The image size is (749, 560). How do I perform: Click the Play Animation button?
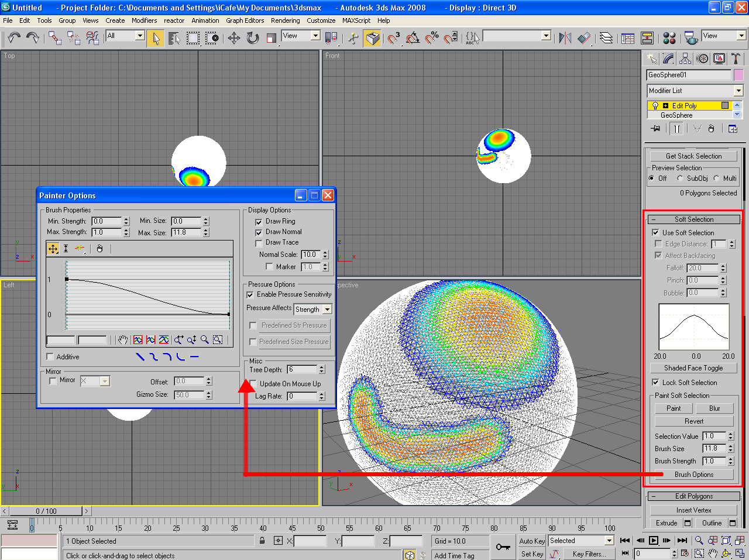tap(654, 540)
